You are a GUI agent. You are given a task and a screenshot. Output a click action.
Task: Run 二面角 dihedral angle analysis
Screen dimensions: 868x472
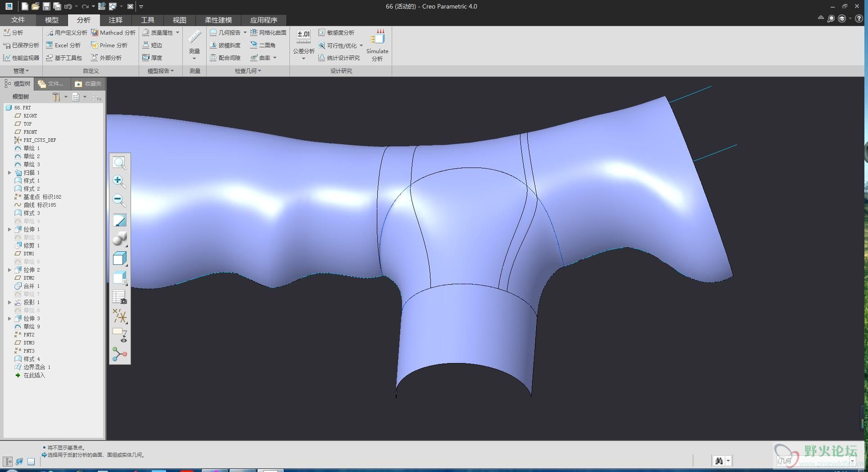coord(263,45)
